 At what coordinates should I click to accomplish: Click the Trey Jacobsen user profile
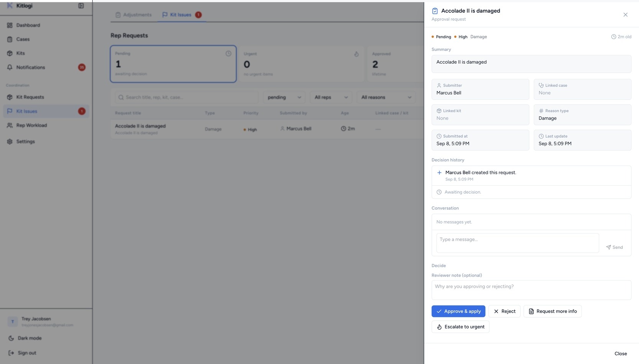46,322
